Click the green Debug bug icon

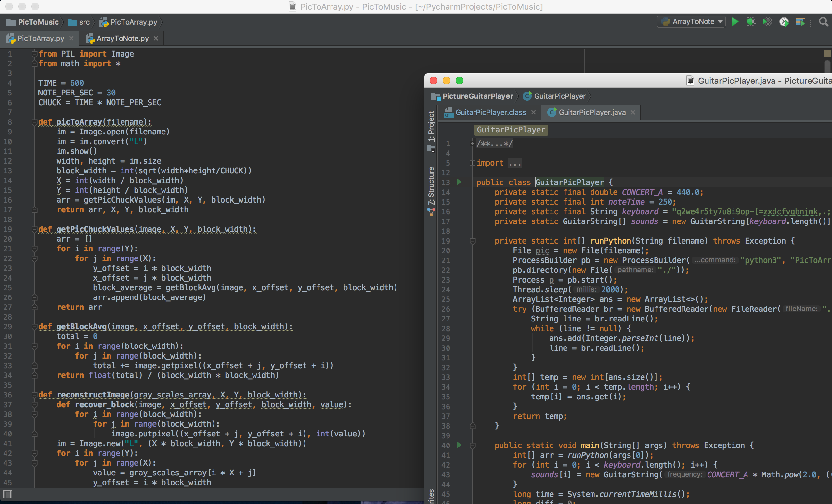751,22
